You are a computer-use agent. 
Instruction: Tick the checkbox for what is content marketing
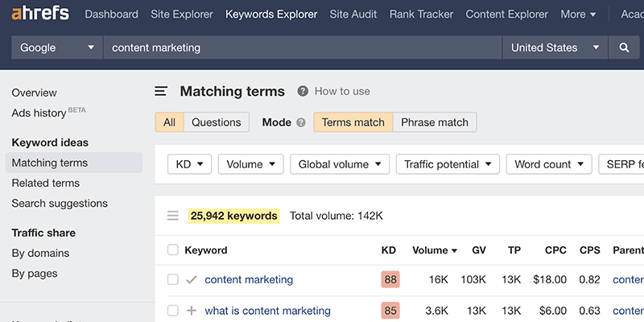(173, 311)
